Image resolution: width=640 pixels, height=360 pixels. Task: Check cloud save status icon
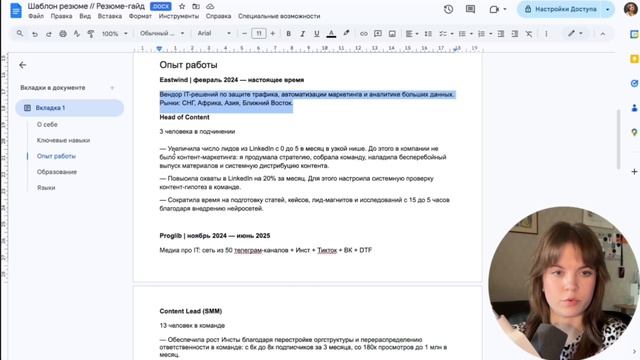point(210,7)
